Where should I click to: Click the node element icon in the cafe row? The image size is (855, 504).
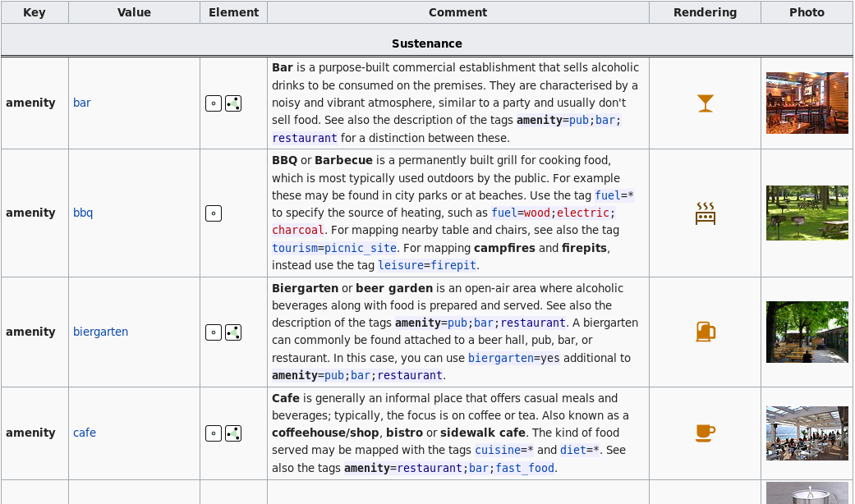(x=214, y=433)
